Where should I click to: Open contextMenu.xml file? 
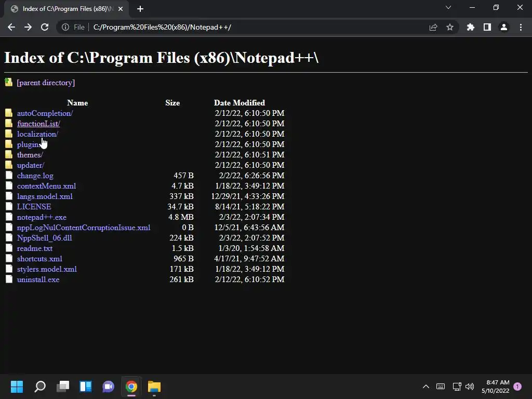(x=46, y=187)
